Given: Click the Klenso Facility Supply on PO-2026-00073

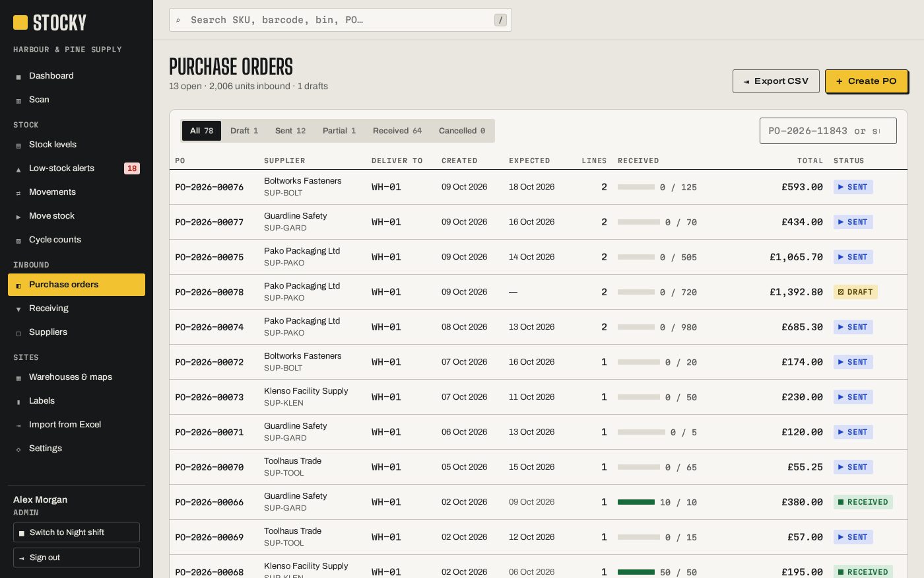Looking at the screenshot, I should [306, 390].
